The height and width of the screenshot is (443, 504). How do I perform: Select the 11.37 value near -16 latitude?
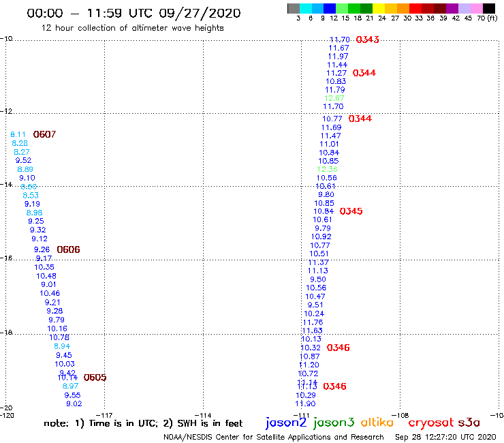(x=319, y=262)
